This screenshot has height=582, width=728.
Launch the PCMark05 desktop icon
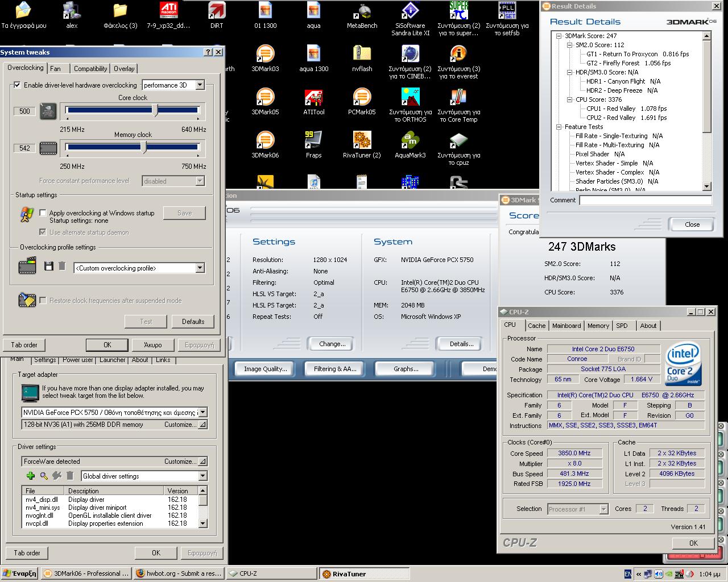pyautogui.click(x=362, y=102)
